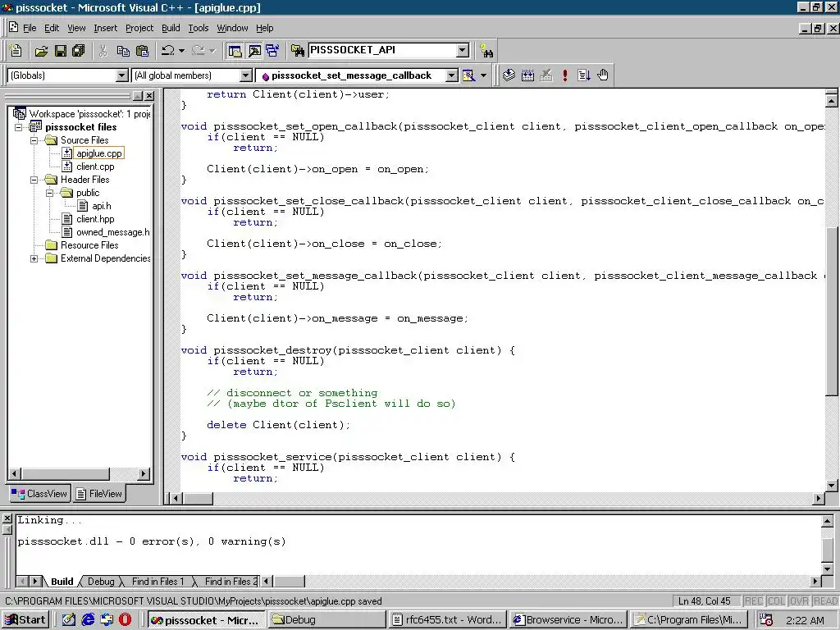The image size is (840, 630).
Task: Click the Save All toolbar icon
Action: click(x=78, y=51)
